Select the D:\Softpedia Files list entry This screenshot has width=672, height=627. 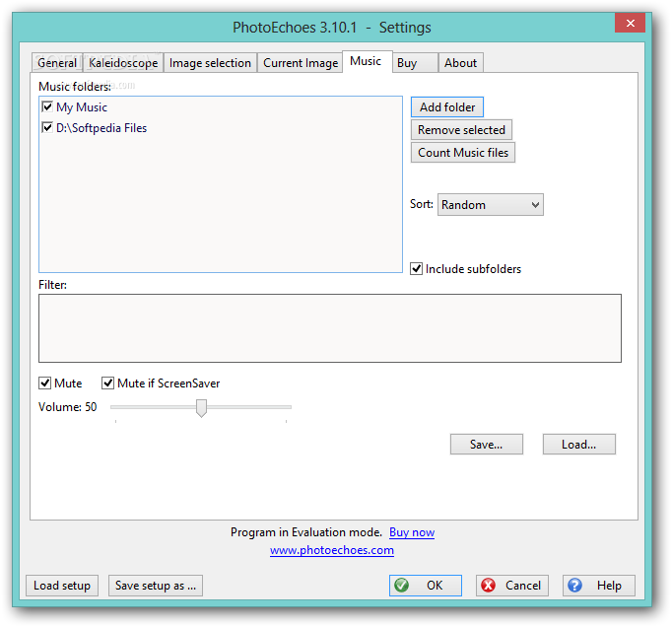coord(101,128)
